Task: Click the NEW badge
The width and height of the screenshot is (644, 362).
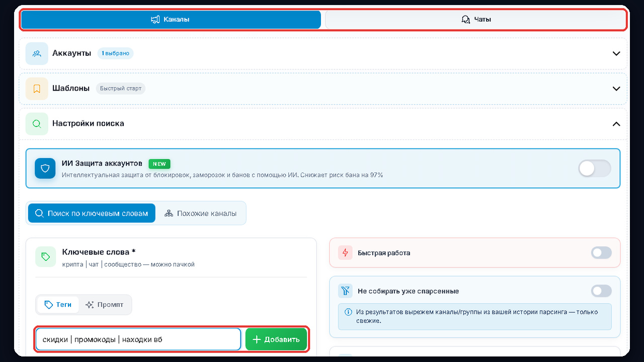Action: (x=159, y=164)
